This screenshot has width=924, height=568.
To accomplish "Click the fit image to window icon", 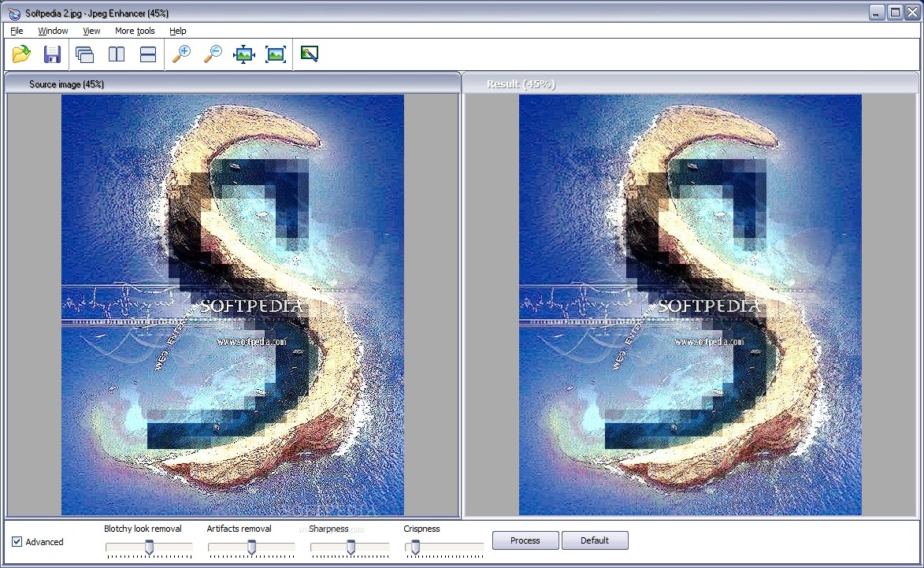I will 244,54.
